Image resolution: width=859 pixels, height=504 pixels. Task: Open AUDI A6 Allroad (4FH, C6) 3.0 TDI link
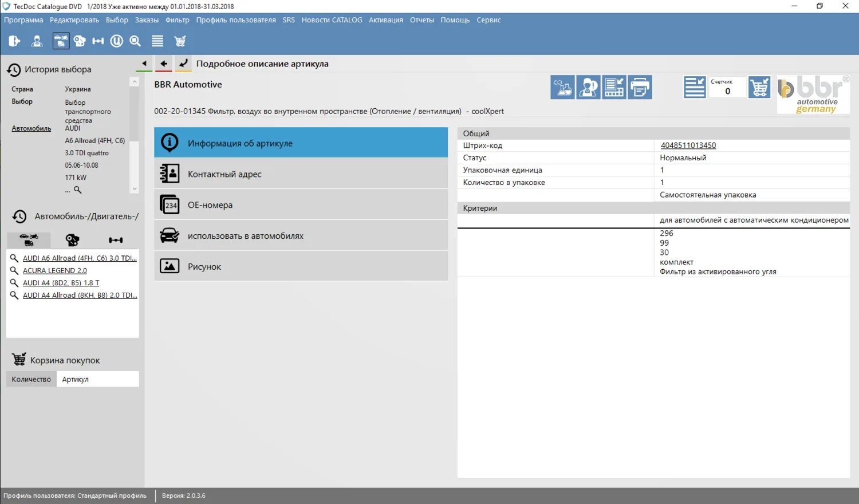(x=80, y=258)
